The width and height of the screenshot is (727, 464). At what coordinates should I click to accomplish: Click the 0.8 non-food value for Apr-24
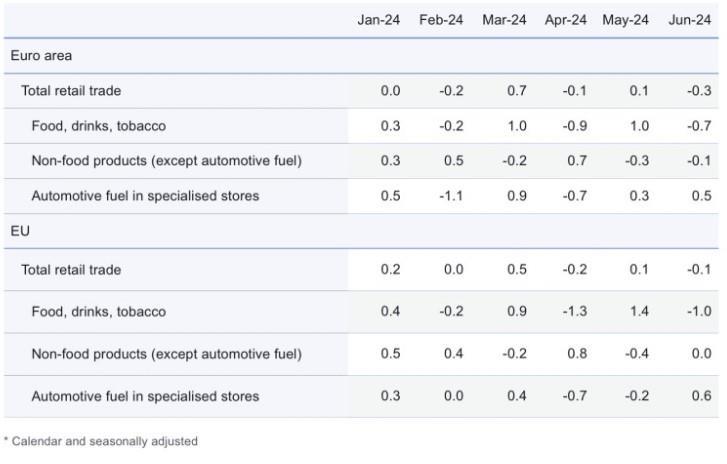click(577, 354)
